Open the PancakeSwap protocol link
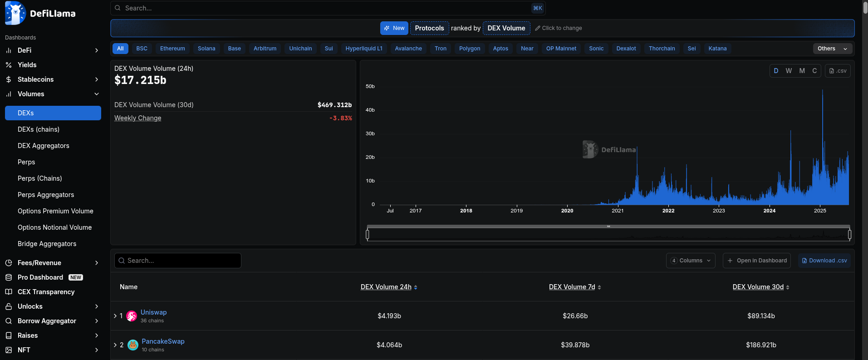Viewport: 868px width, 360px height. 163,341
